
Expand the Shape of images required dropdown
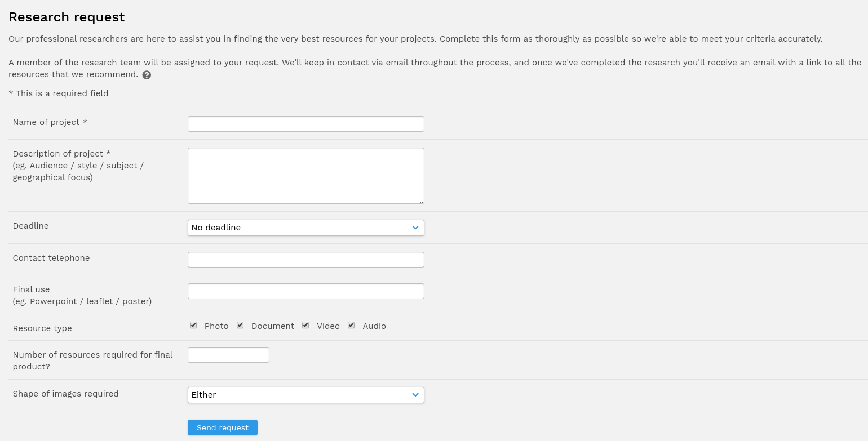point(305,395)
